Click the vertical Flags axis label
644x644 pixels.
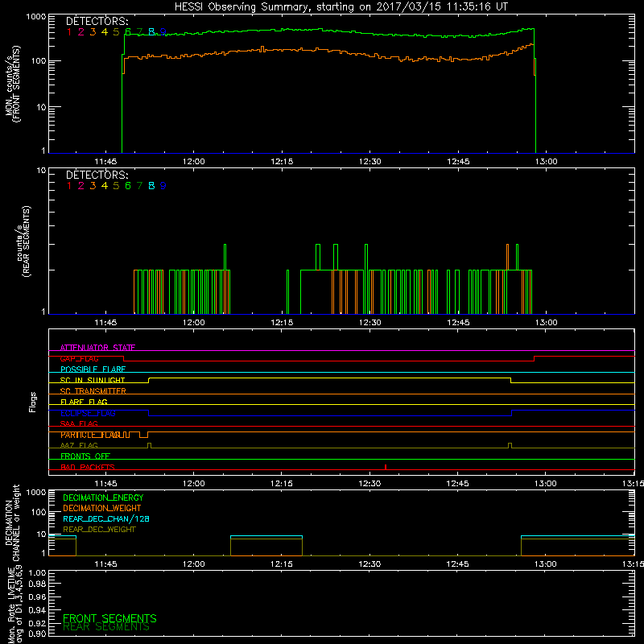[x=32, y=402]
